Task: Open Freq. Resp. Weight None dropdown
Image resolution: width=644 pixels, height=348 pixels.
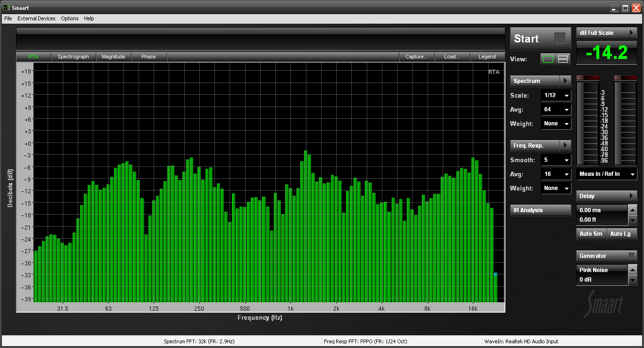Action: point(556,188)
